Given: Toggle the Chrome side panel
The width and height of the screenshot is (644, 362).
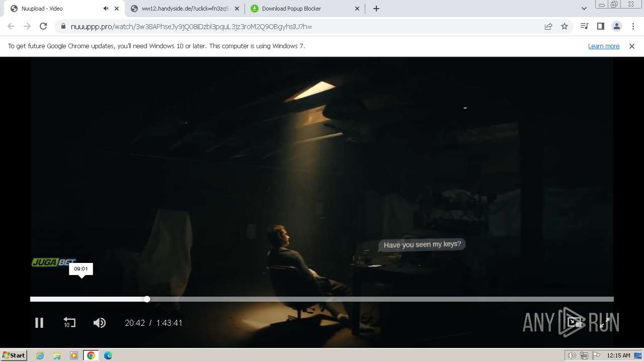Looking at the screenshot, I should click(600, 26).
